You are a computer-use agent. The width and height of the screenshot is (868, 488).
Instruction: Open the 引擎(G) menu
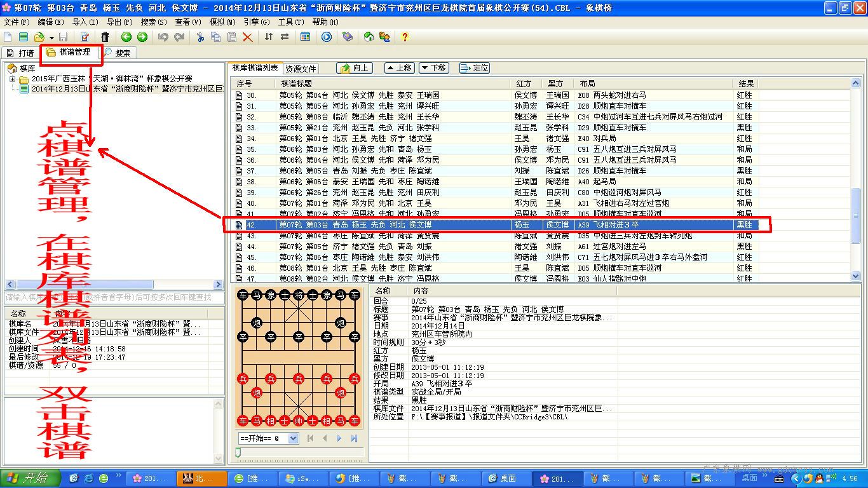257,22
